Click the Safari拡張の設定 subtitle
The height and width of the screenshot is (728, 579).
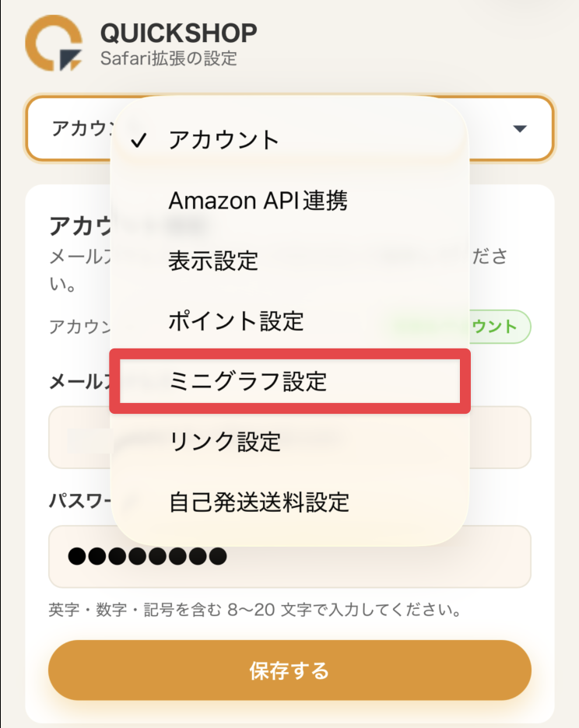click(168, 58)
